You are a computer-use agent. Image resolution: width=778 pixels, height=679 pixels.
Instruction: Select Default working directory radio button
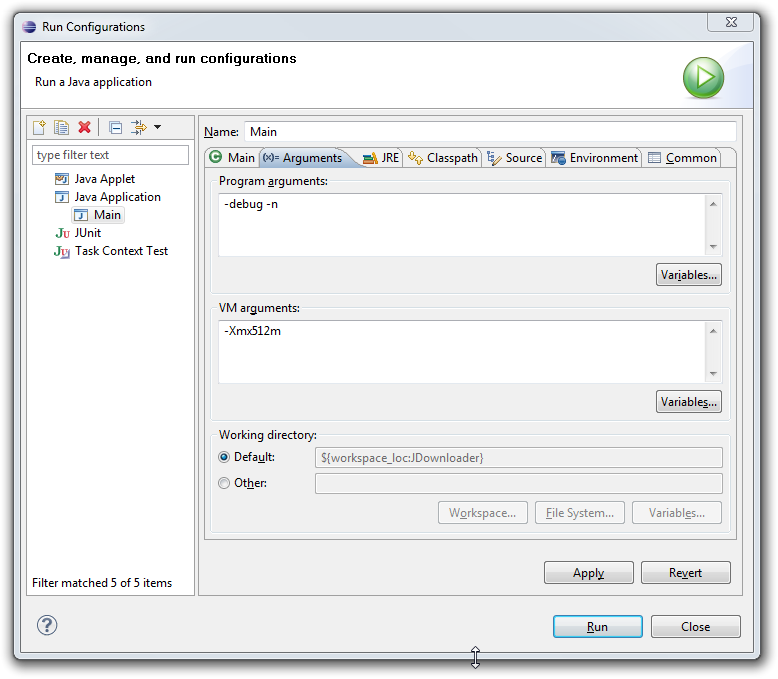click(x=224, y=457)
